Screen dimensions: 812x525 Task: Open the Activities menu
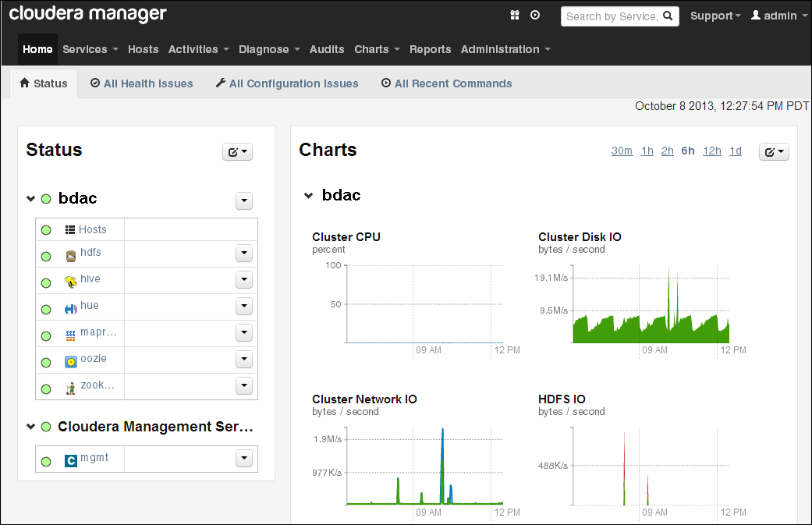click(x=199, y=49)
